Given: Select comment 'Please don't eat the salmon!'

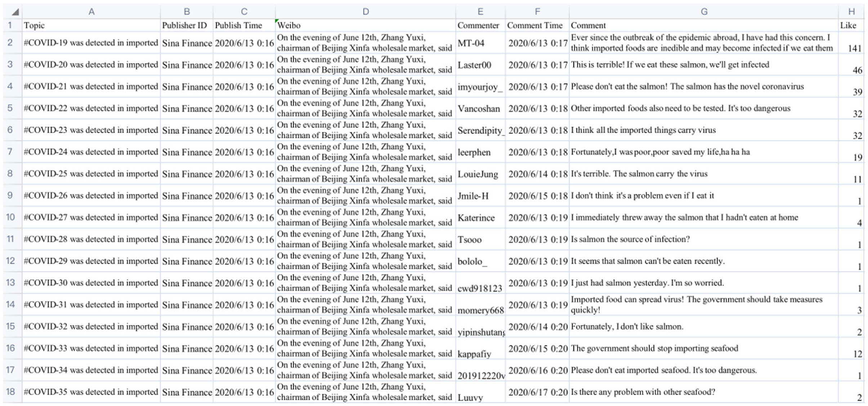Looking at the screenshot, I should (x=704, y=87).
